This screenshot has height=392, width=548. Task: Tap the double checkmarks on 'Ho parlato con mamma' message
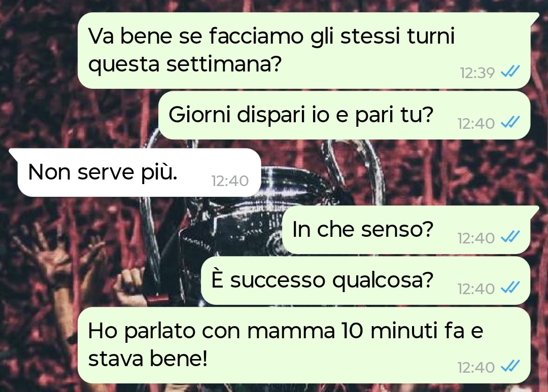click(510, 366)
